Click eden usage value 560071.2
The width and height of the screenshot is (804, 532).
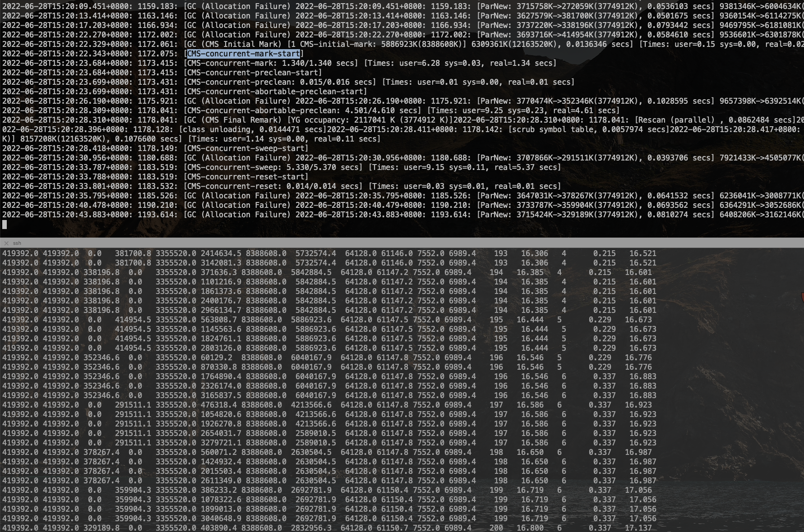pyautogui.click(x=219, y=452)
